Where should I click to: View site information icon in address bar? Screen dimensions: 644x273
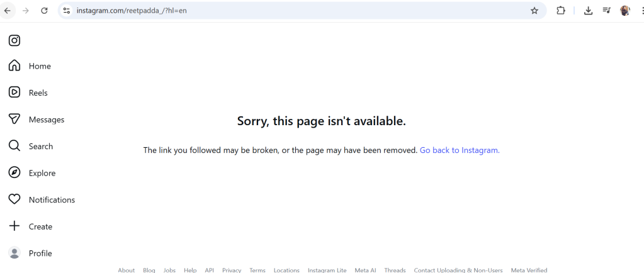point(67,11)
